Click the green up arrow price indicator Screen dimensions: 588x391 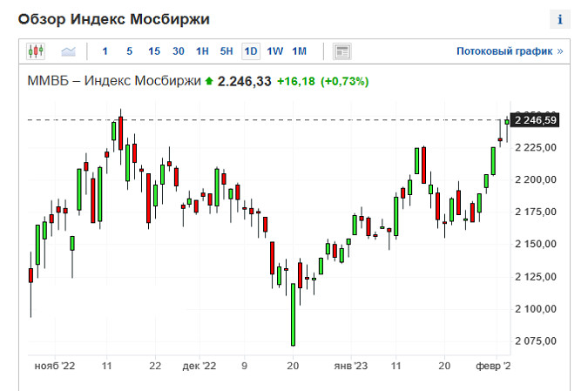(x=208, y=82)
